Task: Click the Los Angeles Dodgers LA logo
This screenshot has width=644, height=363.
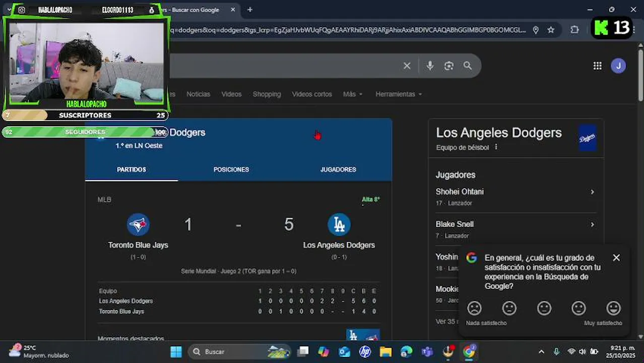Action: [339, 224]
